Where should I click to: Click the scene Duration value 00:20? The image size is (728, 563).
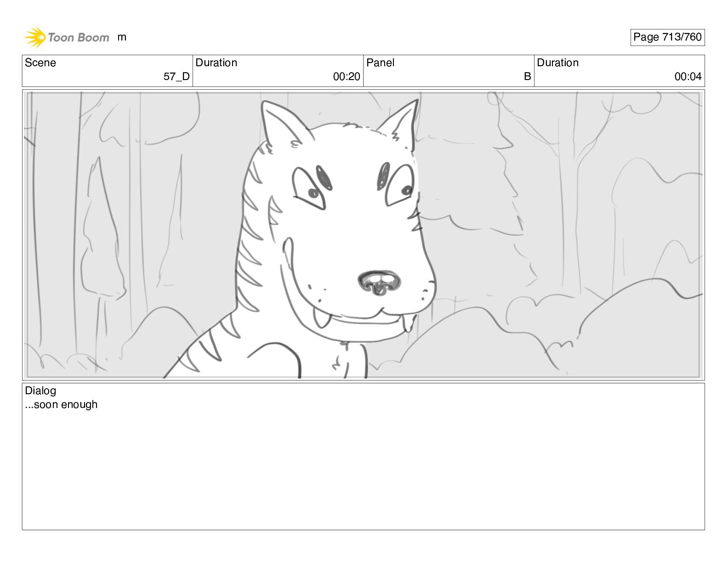click(x=347, y=77)
